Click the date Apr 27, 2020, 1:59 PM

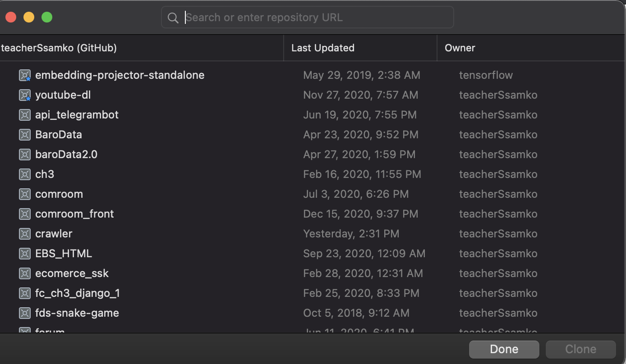pyautogui.click(x=359, y=155)
